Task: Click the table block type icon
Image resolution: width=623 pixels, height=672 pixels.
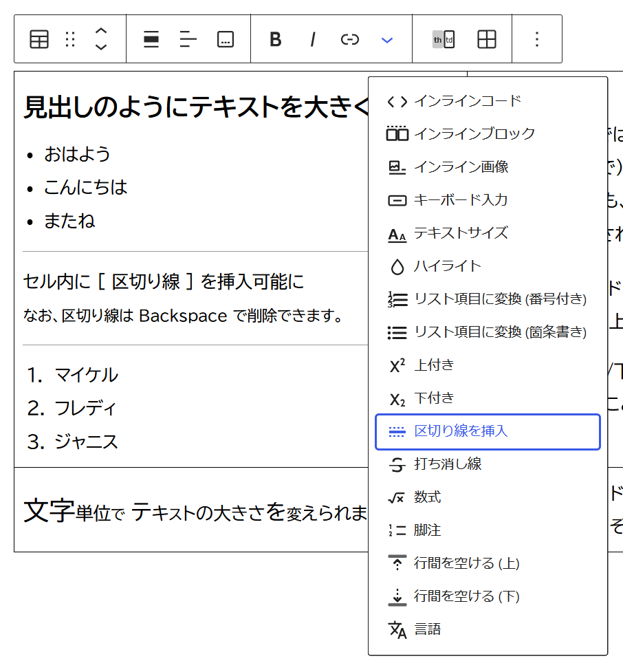Action: coord(39,39)
